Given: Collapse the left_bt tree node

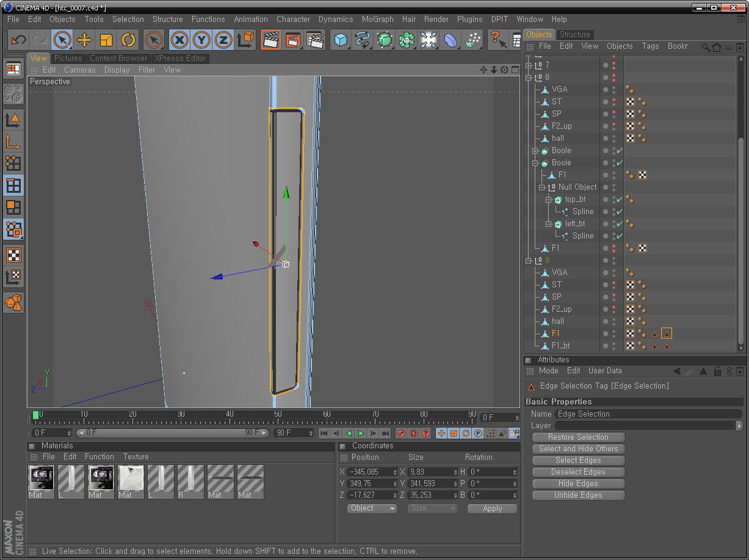Looking at the screenshot, I should click(549, 224).
